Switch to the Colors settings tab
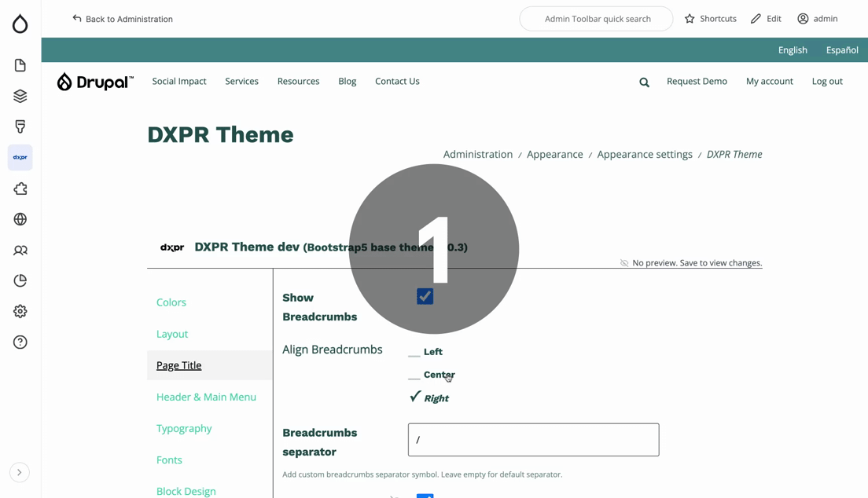868x498 pixels. 171,302
